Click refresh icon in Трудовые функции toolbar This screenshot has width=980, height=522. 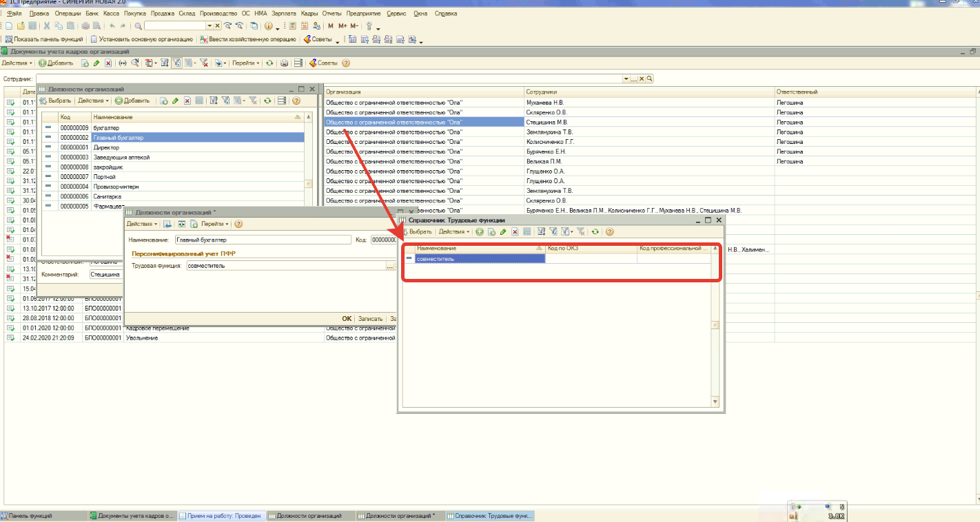tap(595, 232)
